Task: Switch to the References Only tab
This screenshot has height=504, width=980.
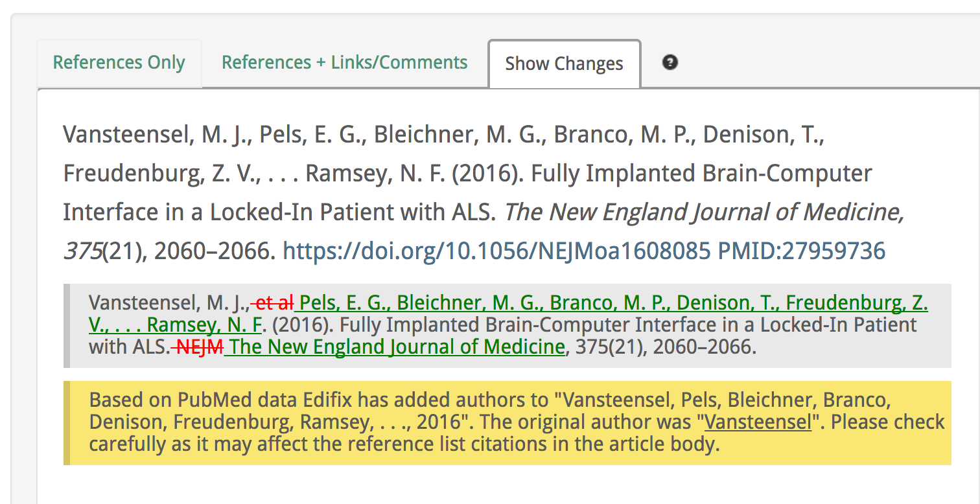Action: [x=119, y=63]
